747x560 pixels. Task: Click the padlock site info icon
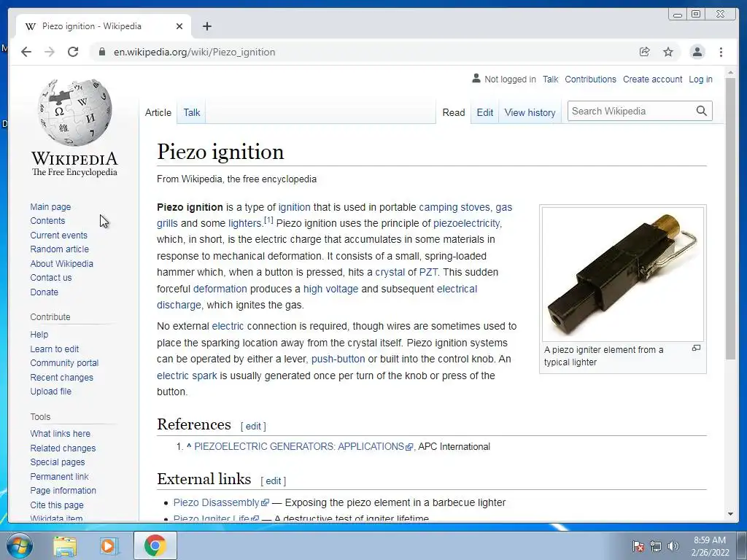tap(101, 52)
